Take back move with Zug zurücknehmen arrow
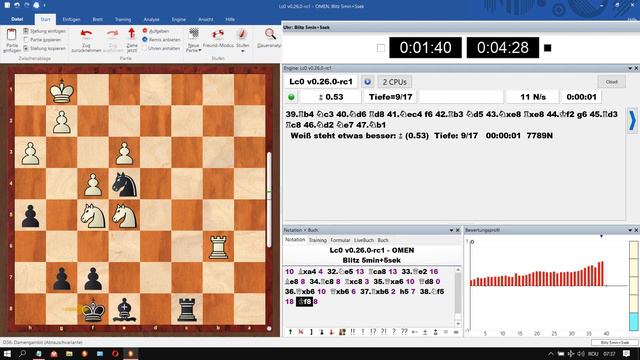Viewport: 640px width, 360px height. [x=86, y=34]
